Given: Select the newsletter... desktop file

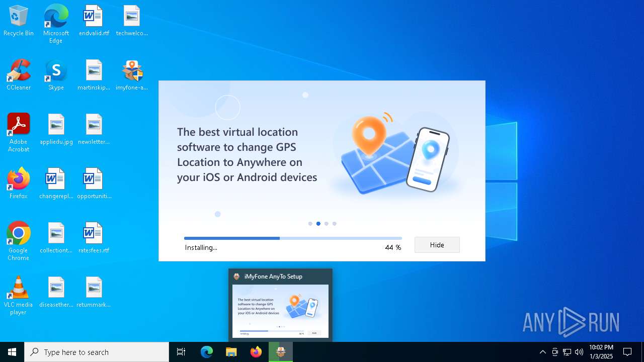Looking at the screenshot, I should click(x=94, y=130).
